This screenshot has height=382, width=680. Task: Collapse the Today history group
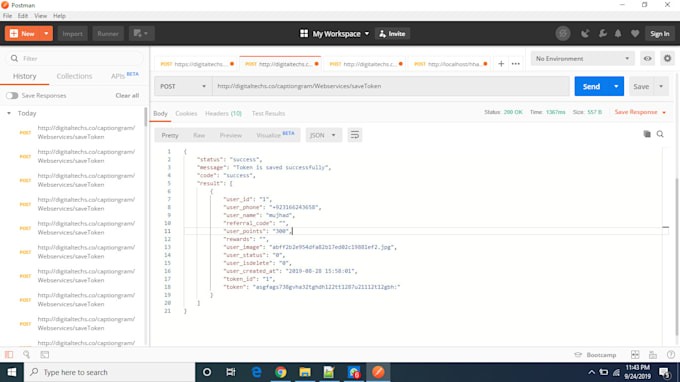click(x=9, y=113)
